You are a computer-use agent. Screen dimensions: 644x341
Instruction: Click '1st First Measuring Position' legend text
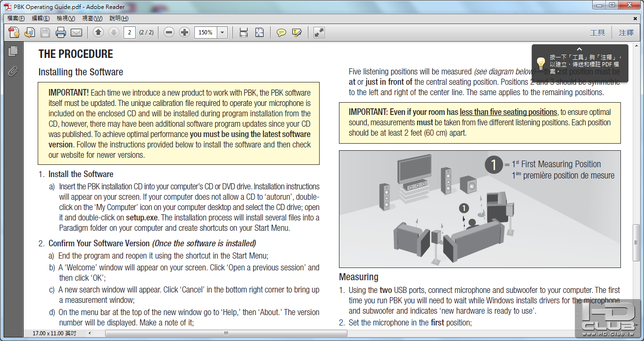coord(556,164)
